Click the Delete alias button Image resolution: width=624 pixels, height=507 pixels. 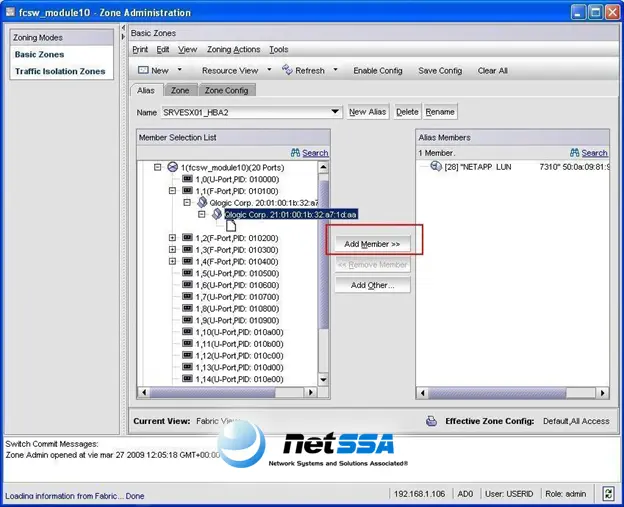click(x=407, y=112)
